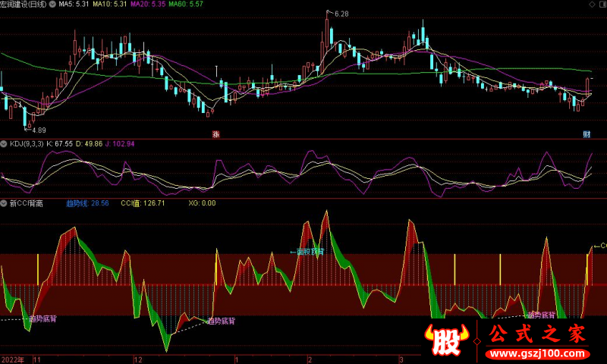
Task: Click the 公式之家 logo text
Action: (x=537, y=334)
